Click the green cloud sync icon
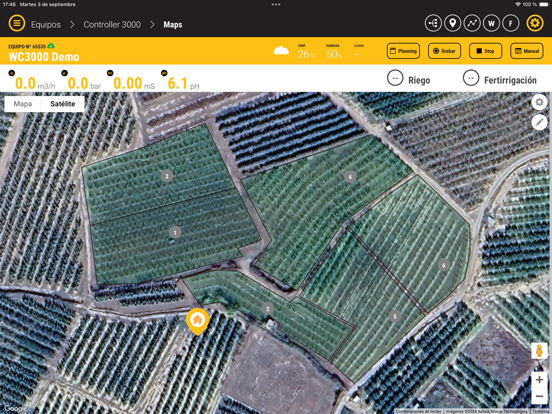Screen dimensions: 552x414 (x=51, y=46)
